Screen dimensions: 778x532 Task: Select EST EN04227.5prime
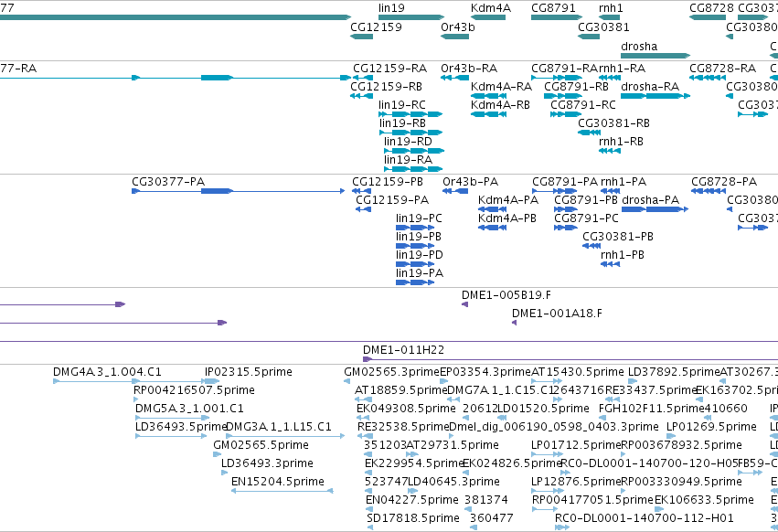[369, 510]
